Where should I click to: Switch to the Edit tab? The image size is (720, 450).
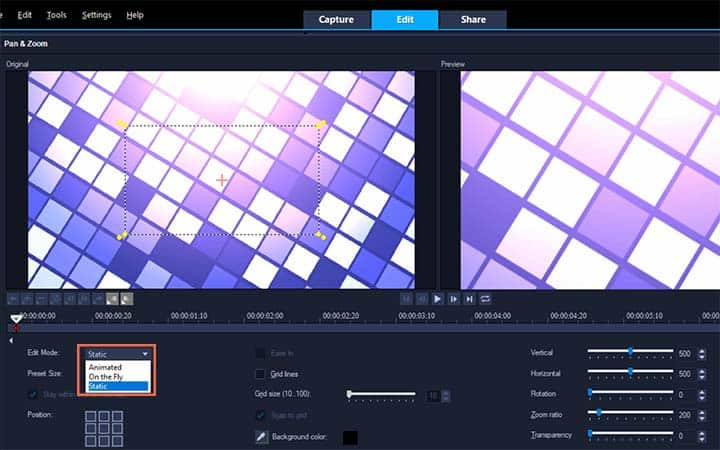tap(405, 20)
